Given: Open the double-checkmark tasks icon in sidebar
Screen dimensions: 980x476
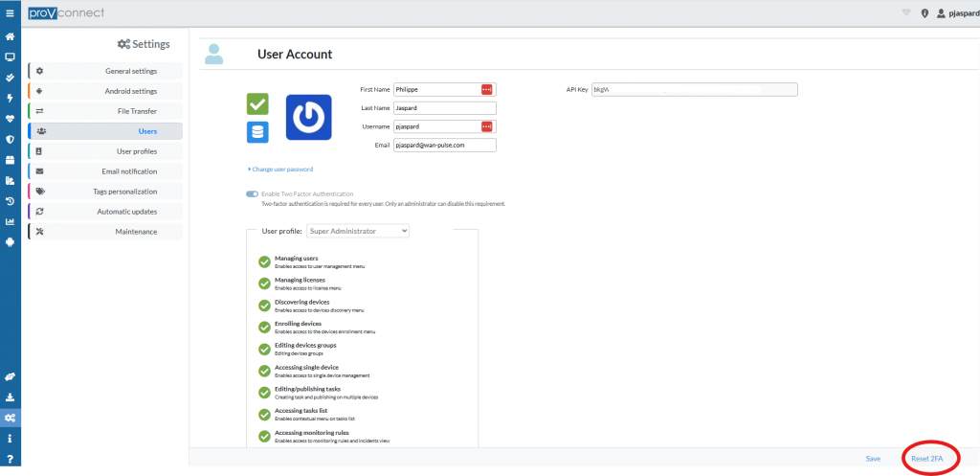Looking at the screenshot, I should coord(10,78).
